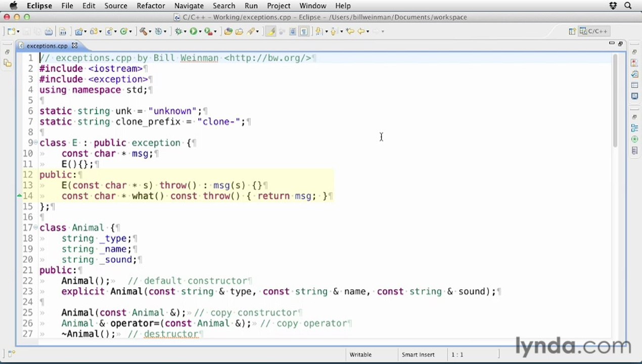The width and height of the screenshot is (642, 364).
Task: Toggle Block Selection mode
Action: tap(293, 31)
